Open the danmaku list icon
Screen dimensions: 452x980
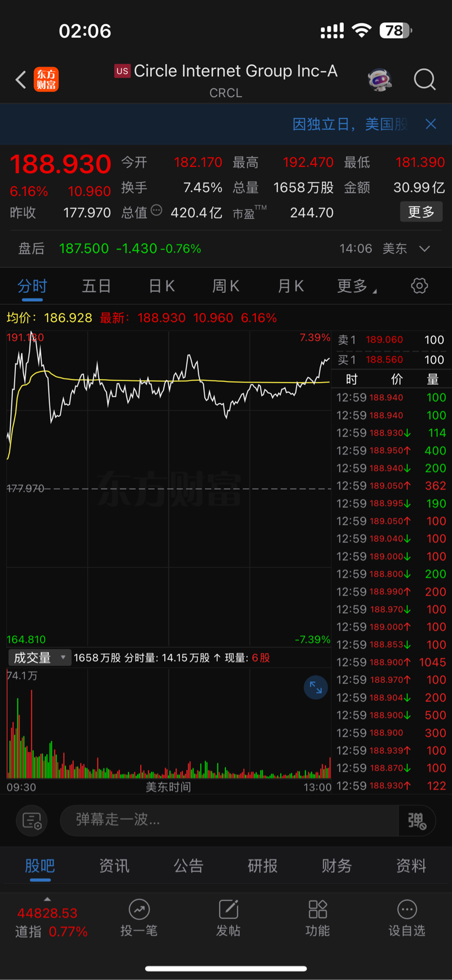(x=32, y=820)
